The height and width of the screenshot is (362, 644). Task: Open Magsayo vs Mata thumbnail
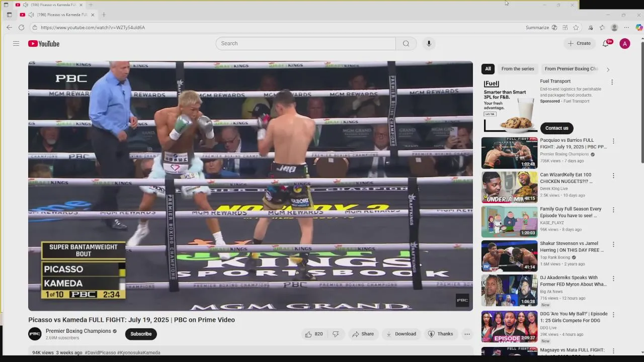pyautogui.click(x=509, y=351)
